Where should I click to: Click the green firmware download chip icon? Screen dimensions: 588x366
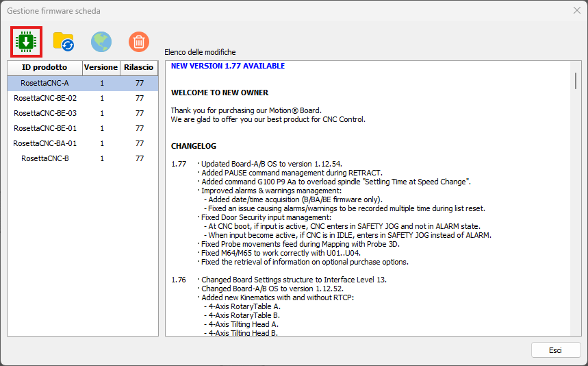click(27, 42)
